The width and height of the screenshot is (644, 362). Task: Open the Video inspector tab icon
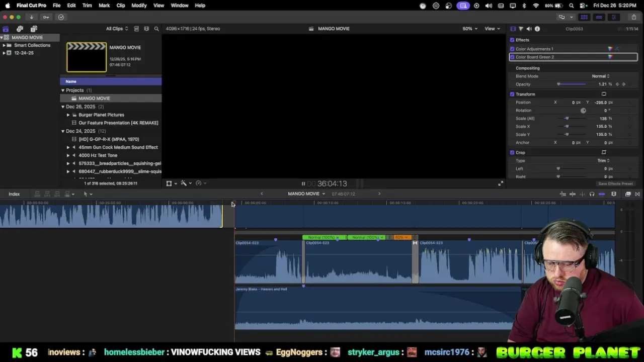coord(513,29)
